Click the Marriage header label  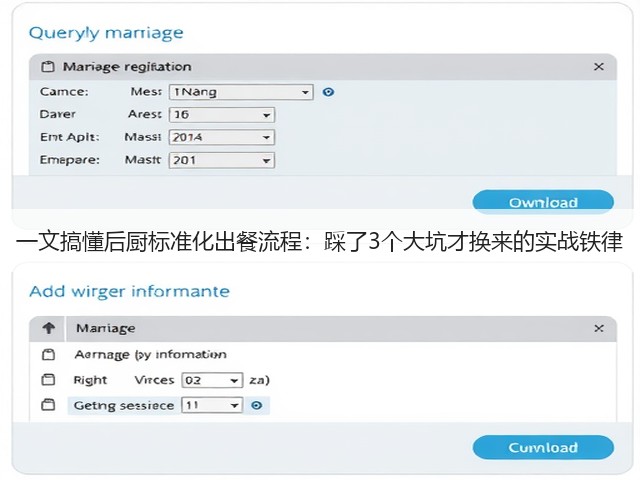(106, 328)
